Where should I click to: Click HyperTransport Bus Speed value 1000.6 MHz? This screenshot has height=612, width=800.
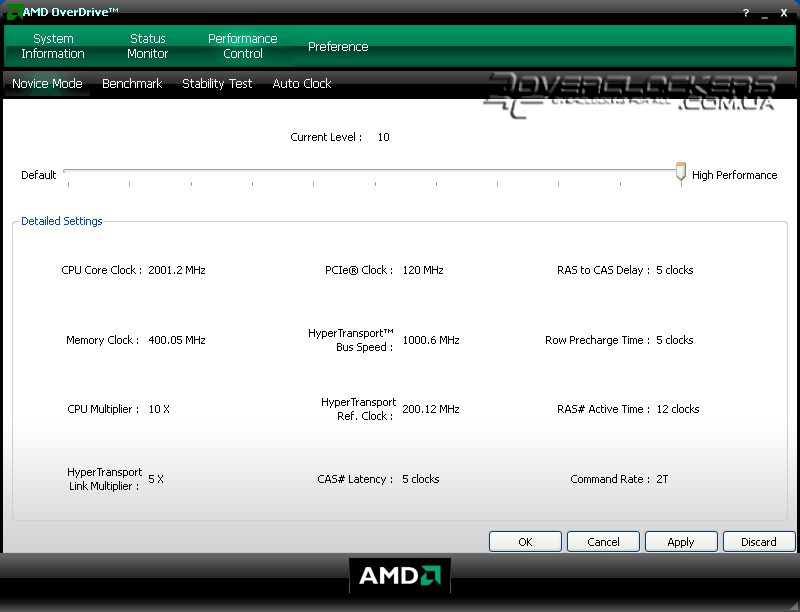[x=431, y=340]
